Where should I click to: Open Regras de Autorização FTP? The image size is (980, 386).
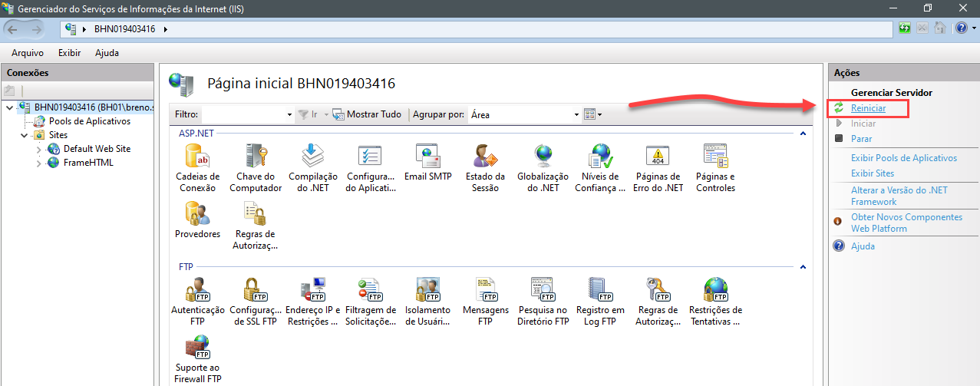coord(658,302)
